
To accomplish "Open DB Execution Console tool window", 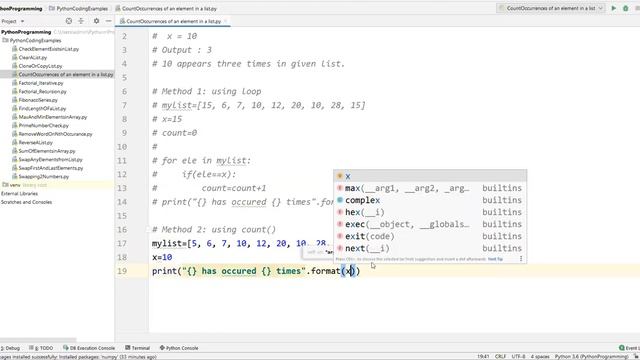I will pos(89,348).
